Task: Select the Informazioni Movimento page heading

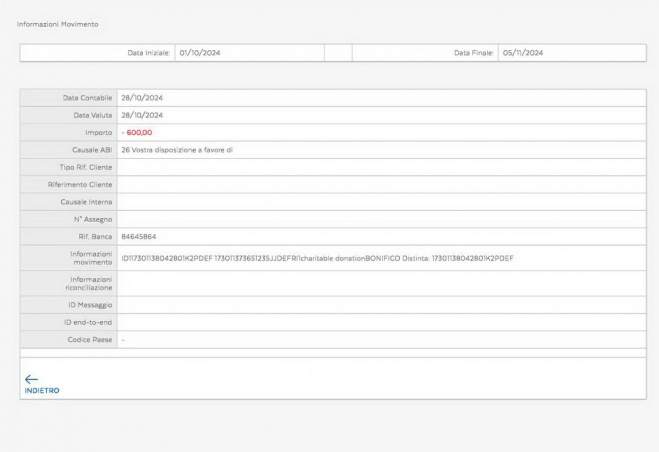Action: pos(58,23)
